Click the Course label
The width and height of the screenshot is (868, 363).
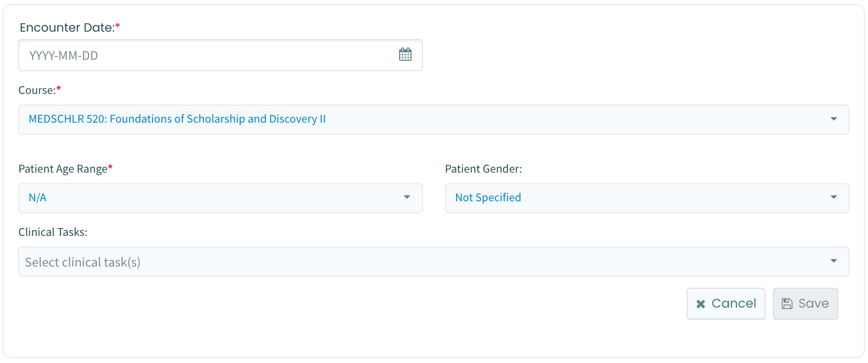coord(37,91)
